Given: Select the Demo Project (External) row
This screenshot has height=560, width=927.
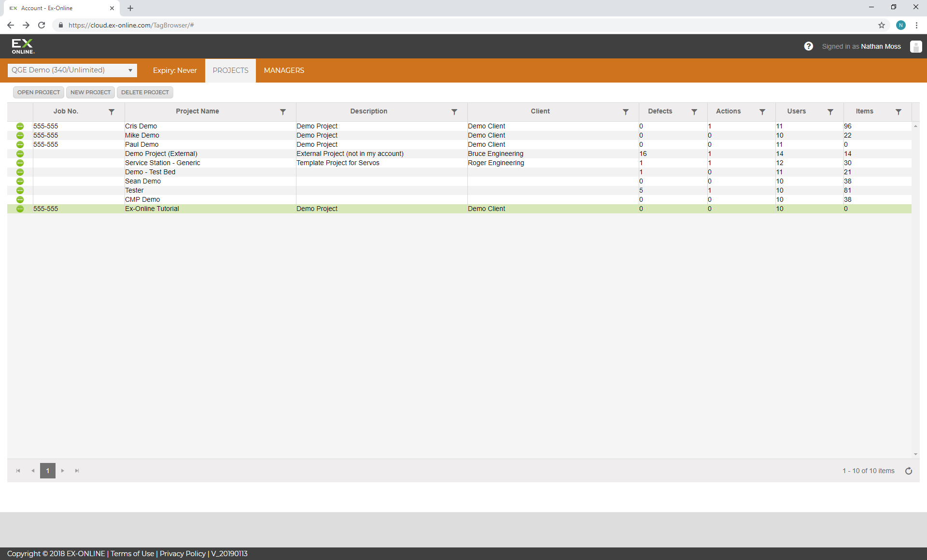Looking at the screenshot, I should [161, 154].
